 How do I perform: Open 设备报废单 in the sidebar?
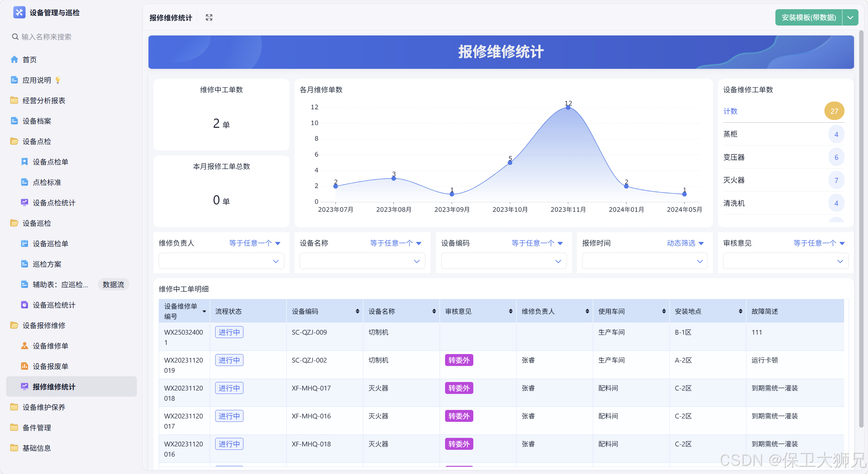(x=72, y=366)
